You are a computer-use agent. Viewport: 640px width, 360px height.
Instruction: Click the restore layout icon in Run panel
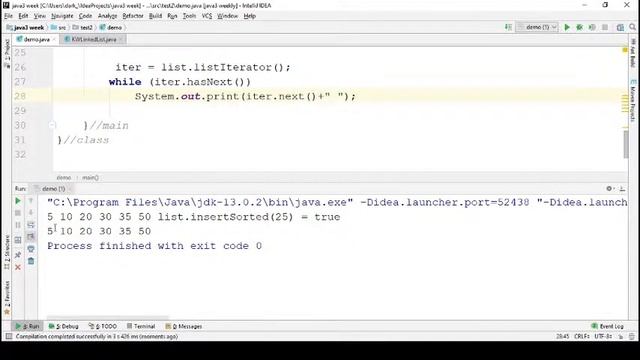tap(18, 240)
